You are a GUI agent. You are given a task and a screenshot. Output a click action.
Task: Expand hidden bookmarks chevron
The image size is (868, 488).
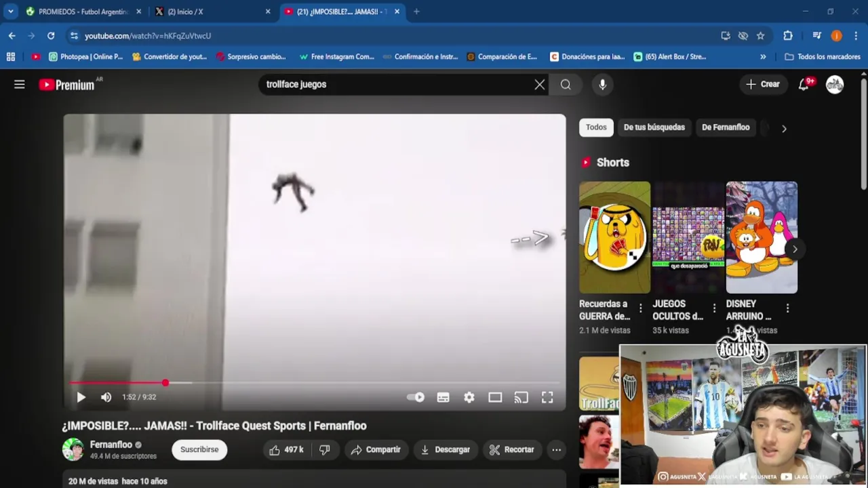[763, 57]
